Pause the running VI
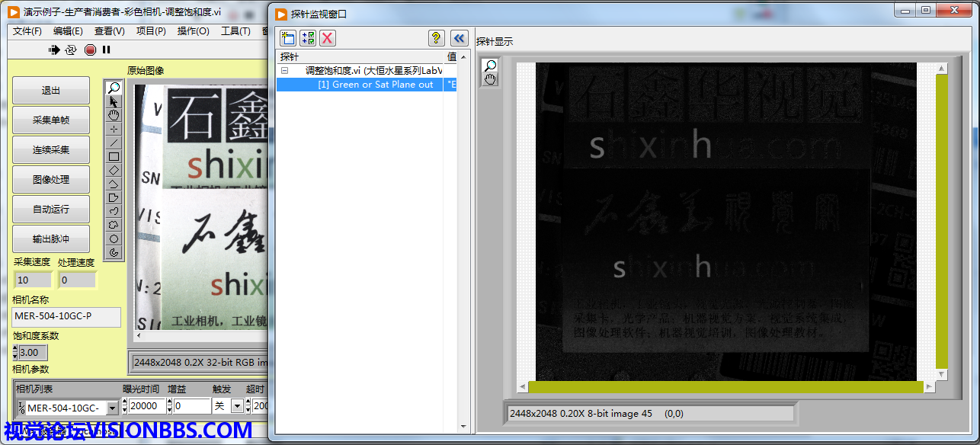Screen dimensions: 980x445 click(x=107, y=50)
